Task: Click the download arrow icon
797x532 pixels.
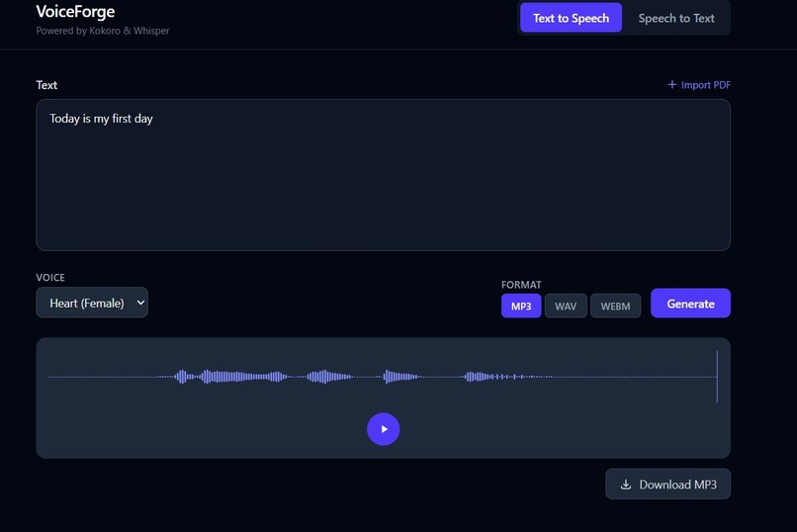Action: coord(626,485)
